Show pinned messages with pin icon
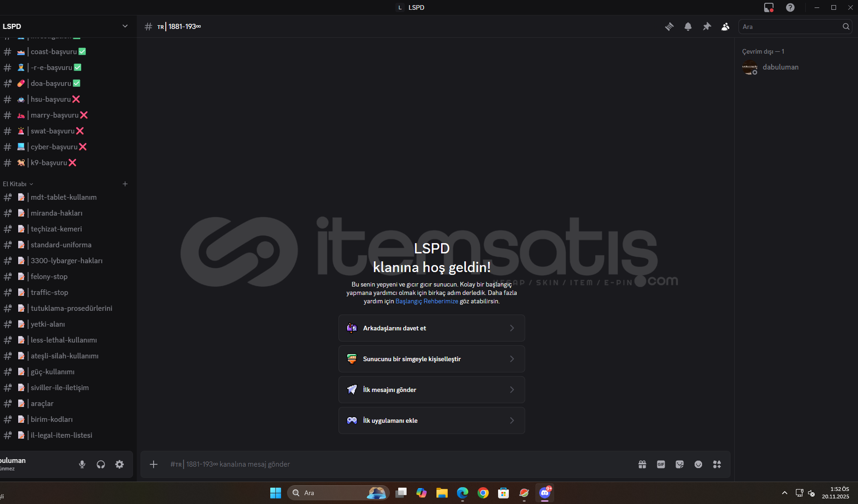 click(707, 27)
